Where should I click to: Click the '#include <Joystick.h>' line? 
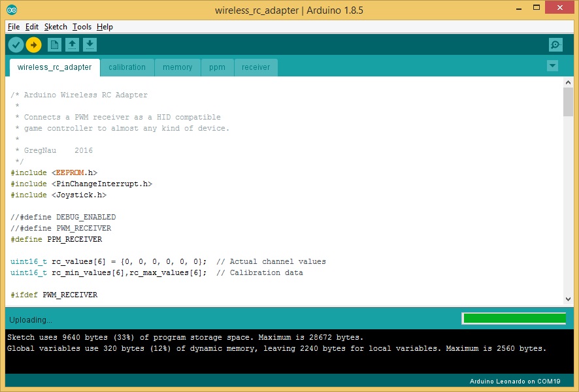(58, 195)
